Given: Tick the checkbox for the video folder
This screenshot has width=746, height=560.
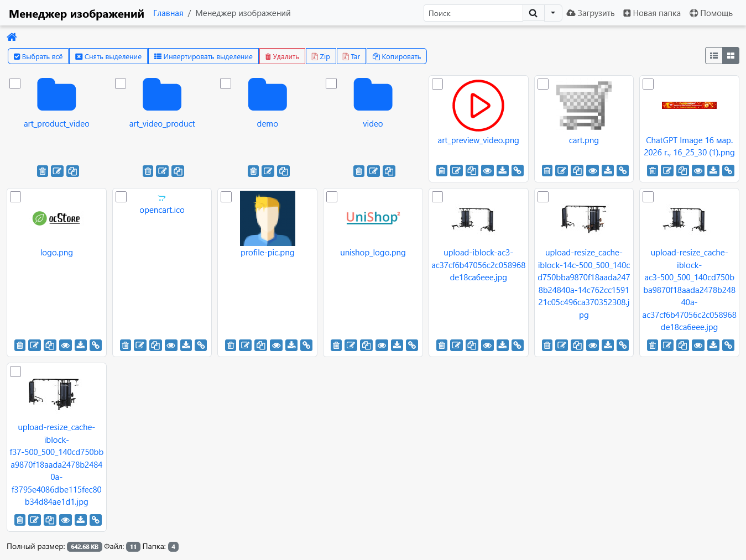Looking at the screenshot, I should click(x=331, y=83).
